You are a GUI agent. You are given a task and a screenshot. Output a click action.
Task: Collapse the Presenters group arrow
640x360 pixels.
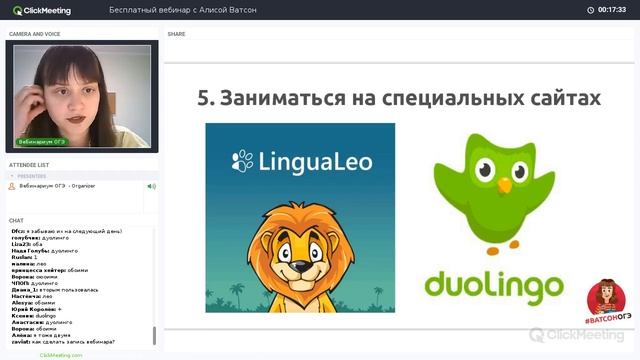(x=12, y=176)
